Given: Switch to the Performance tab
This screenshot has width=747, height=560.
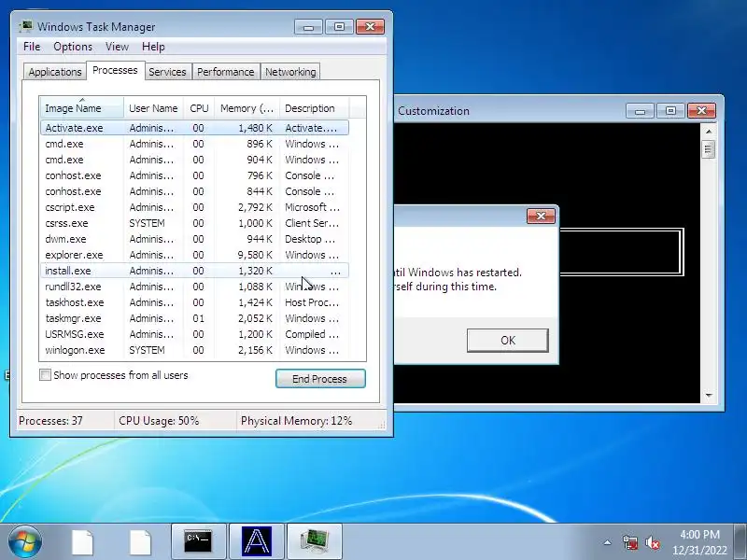Looking at the screenshot, I should pyautogui.click(x=226, y=72).
